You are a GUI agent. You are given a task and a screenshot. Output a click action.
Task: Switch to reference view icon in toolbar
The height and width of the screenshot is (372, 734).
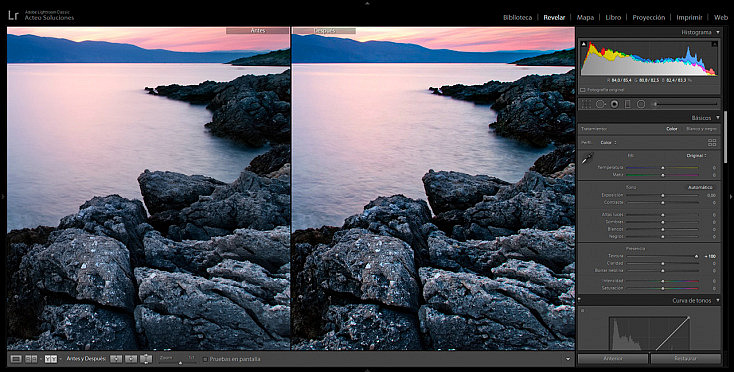(x=31, y=359)
